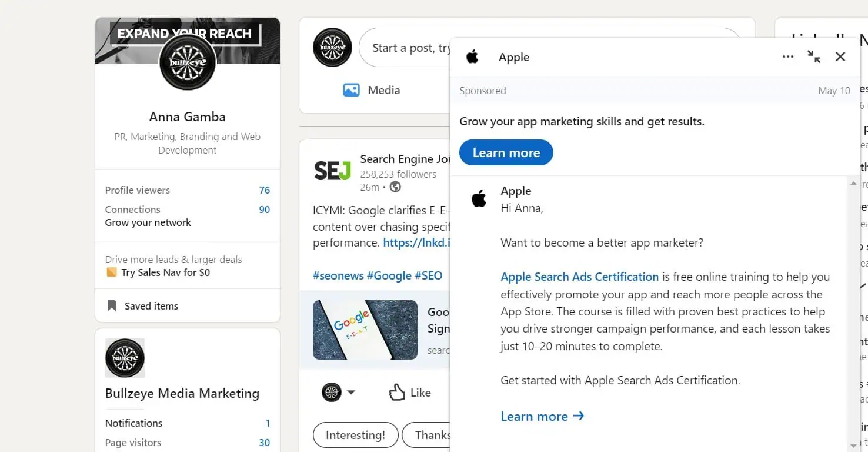Click the Start a post input field
The height and width of the screenshot is (452, 868).
[406, 48]
